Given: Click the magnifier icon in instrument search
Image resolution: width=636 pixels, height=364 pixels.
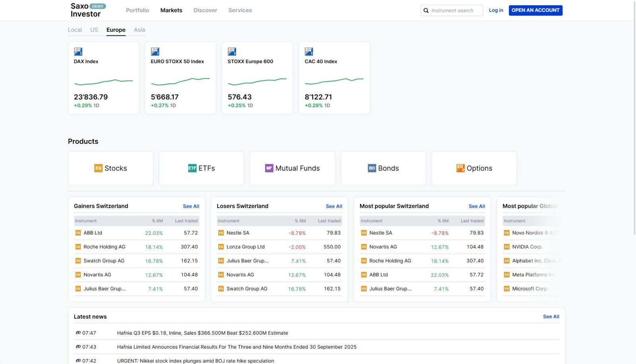Looking at the screenshot, I should coord(426,11).
